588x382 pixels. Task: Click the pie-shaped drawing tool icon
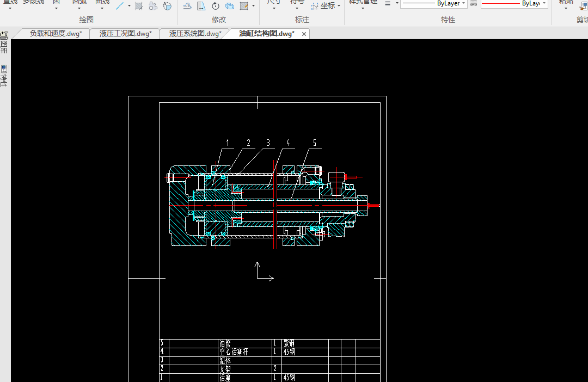point(167,6)
